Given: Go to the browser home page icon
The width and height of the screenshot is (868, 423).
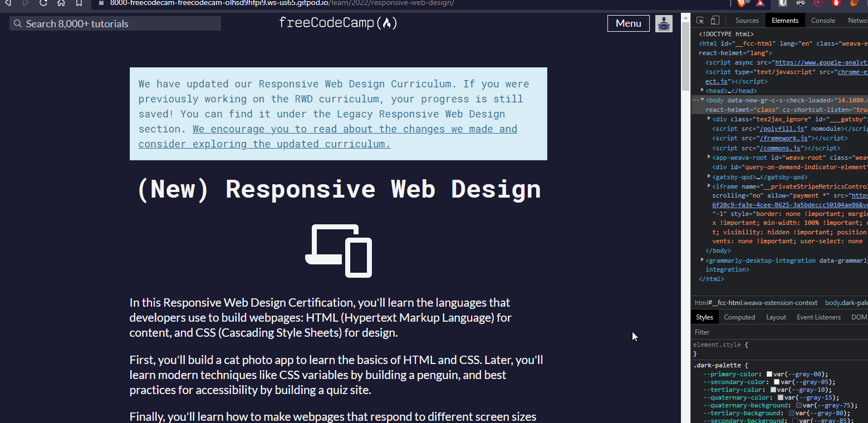Looking at the screenshot, I should click(x=61, y=3).
